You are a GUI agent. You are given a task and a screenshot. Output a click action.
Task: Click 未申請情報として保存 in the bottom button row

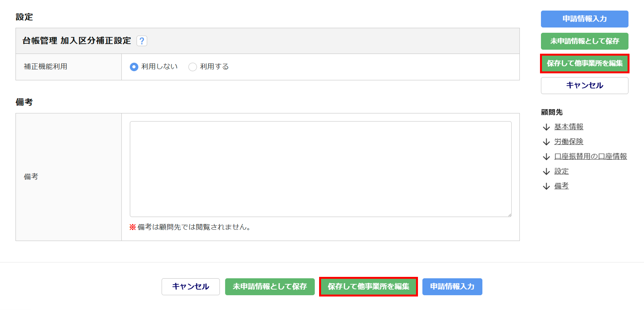[x=270, y=287]
